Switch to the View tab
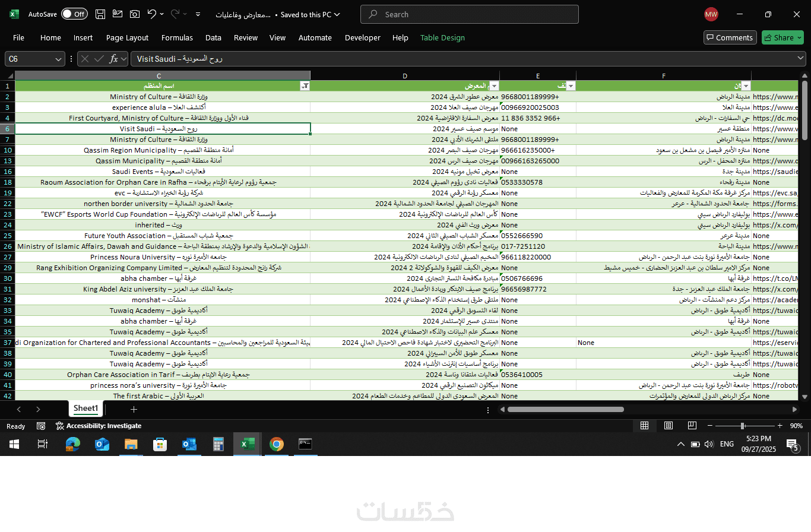Screen dimensions: 811x532 tap(277, 37)
